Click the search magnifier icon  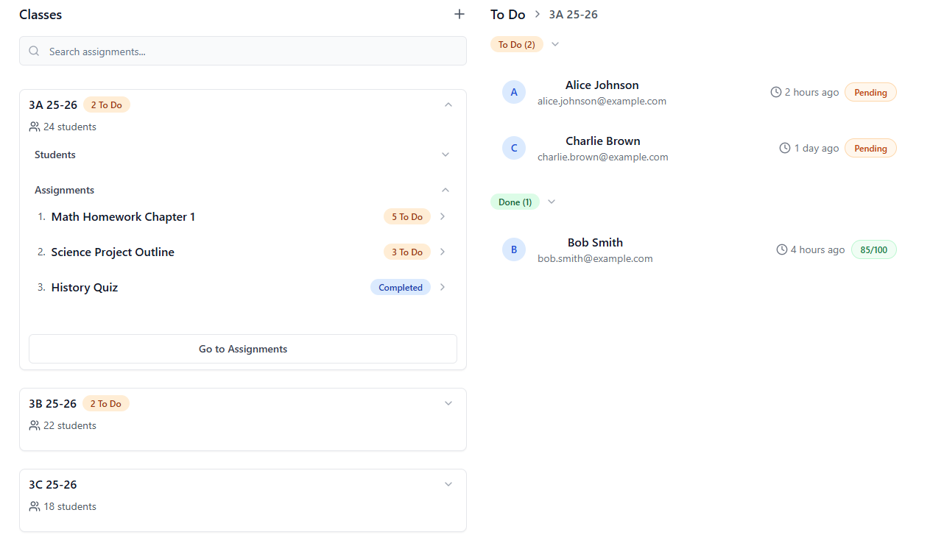pos(34,51)
